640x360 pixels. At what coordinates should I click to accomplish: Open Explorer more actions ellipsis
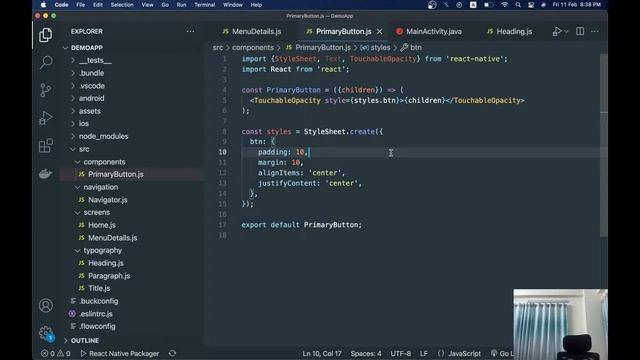190,31
